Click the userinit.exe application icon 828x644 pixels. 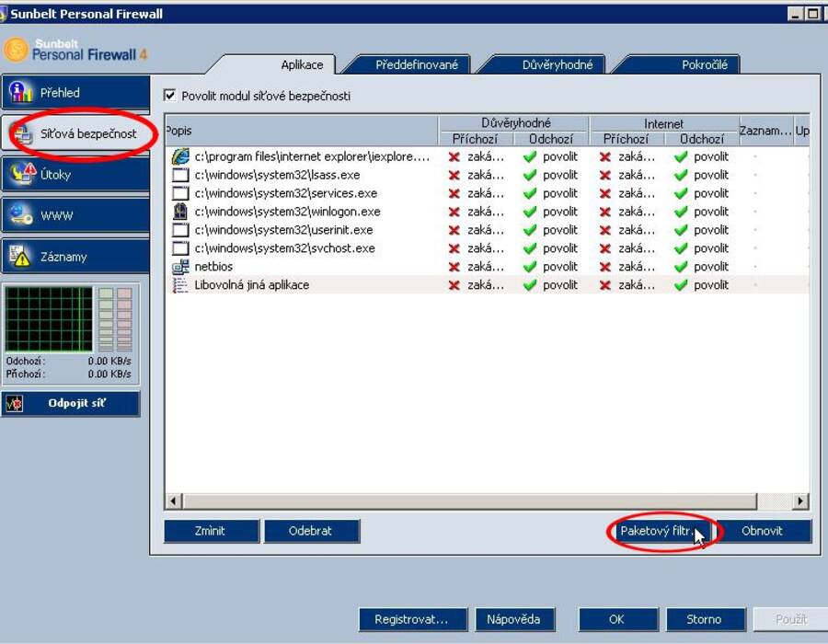pyautogui.click(x=180, y=230)
